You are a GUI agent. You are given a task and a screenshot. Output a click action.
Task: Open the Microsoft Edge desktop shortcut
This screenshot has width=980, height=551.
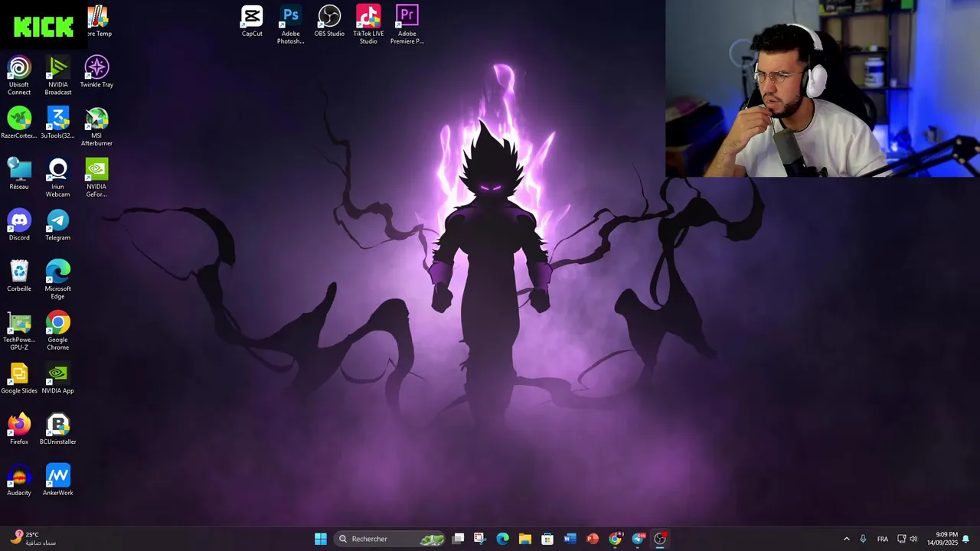(x=58, y=279)
